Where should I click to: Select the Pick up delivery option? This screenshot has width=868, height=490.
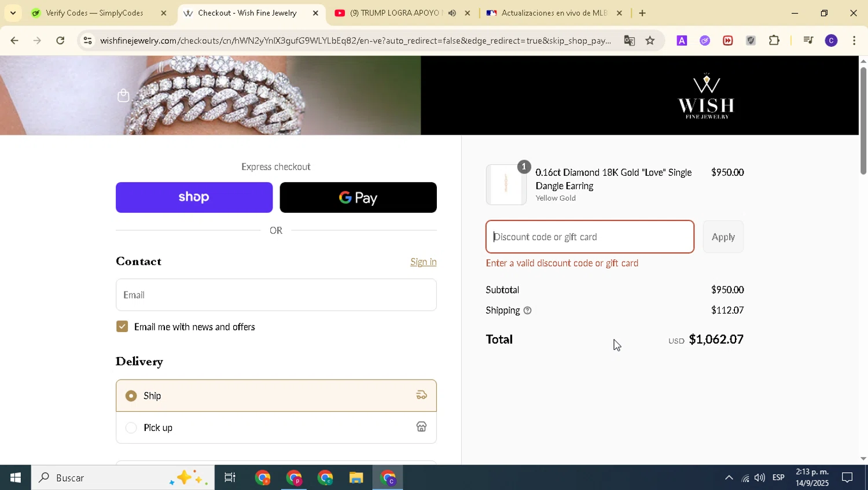tap(276, 428)
